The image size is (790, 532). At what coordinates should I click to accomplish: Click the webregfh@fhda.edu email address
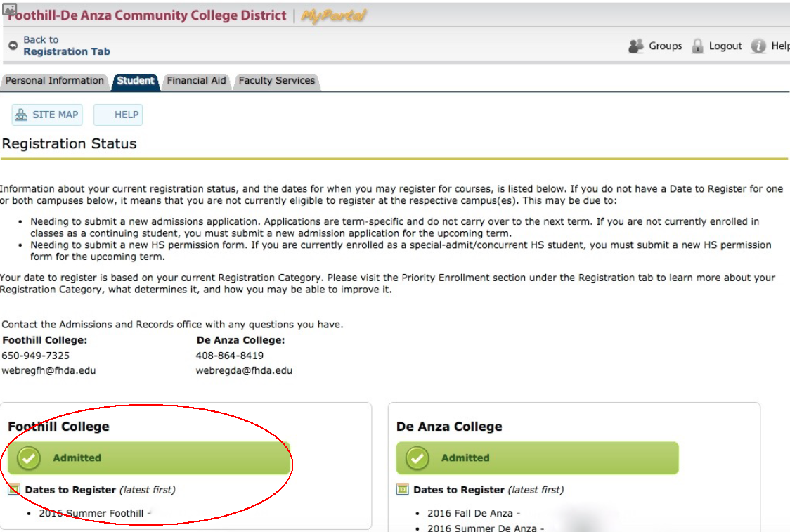tap(49, 370)
